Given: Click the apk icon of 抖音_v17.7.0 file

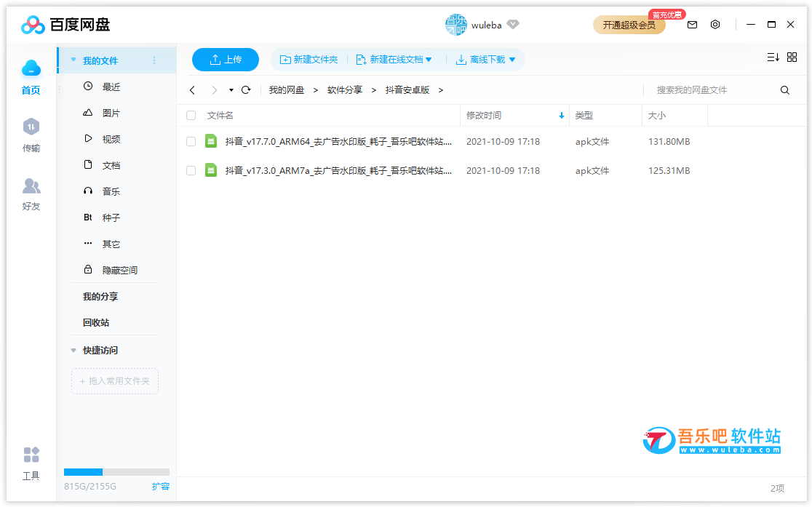Looking at the screenshot, I should pyautogui.click(x=211, y=141).
